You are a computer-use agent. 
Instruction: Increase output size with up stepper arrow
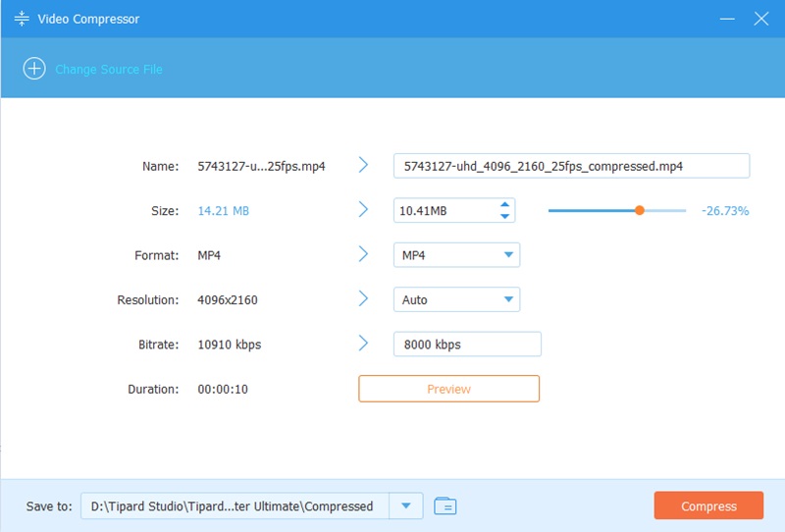(504, 205)
